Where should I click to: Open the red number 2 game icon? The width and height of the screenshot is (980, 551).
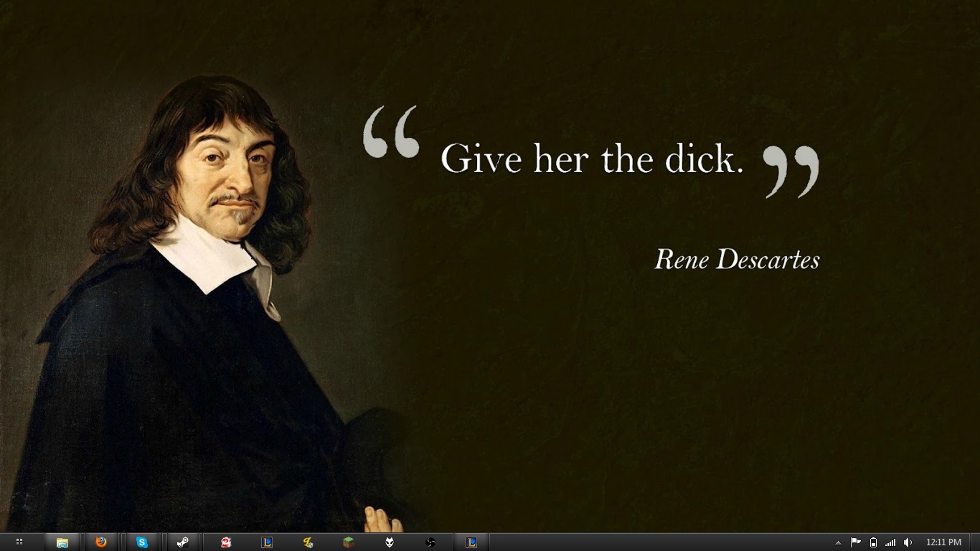pyautogui.click(x=226, y=542)
